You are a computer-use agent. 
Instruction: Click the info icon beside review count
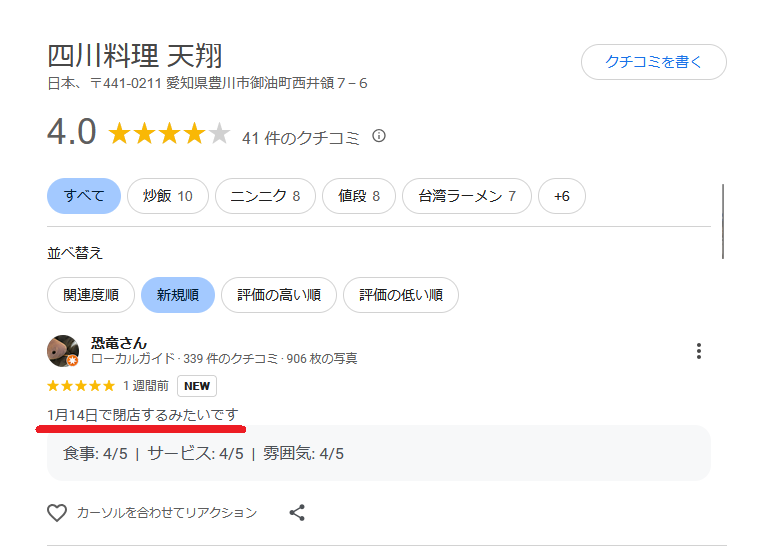[379, 137]
